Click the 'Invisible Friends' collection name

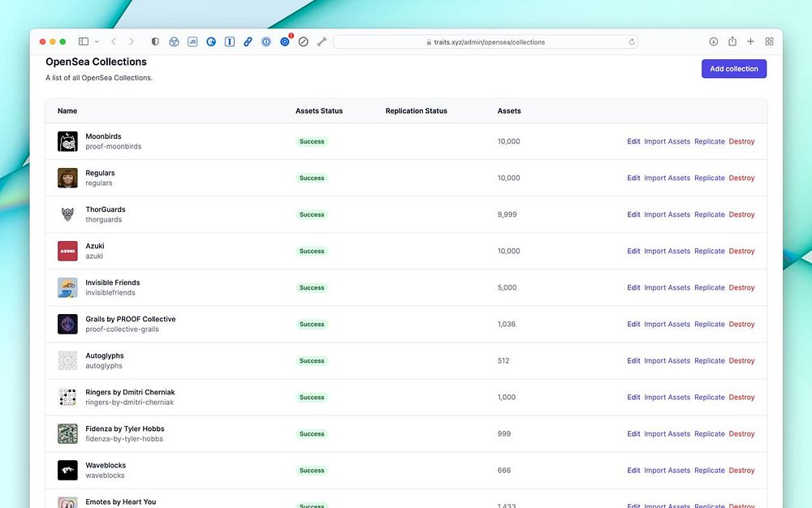[x=112, y=282]
